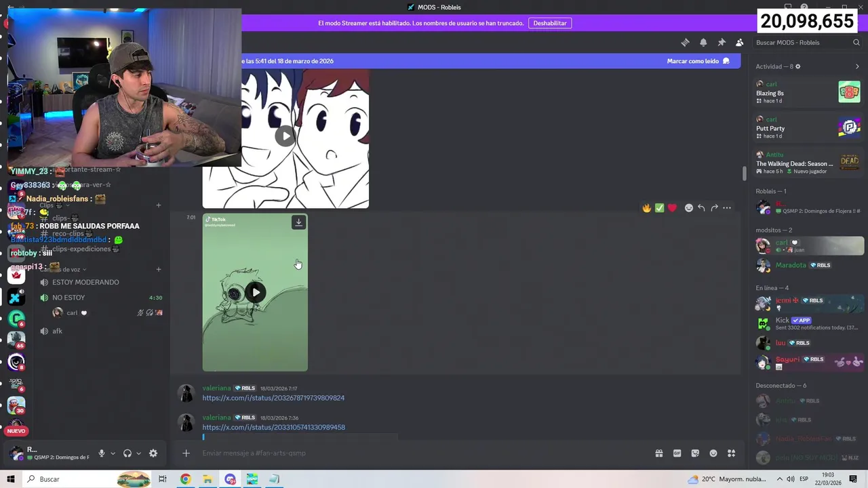Toggle the member list icon
Image resolution: width=868 pixels, height=488 pixels.
(x=739, y=42)
